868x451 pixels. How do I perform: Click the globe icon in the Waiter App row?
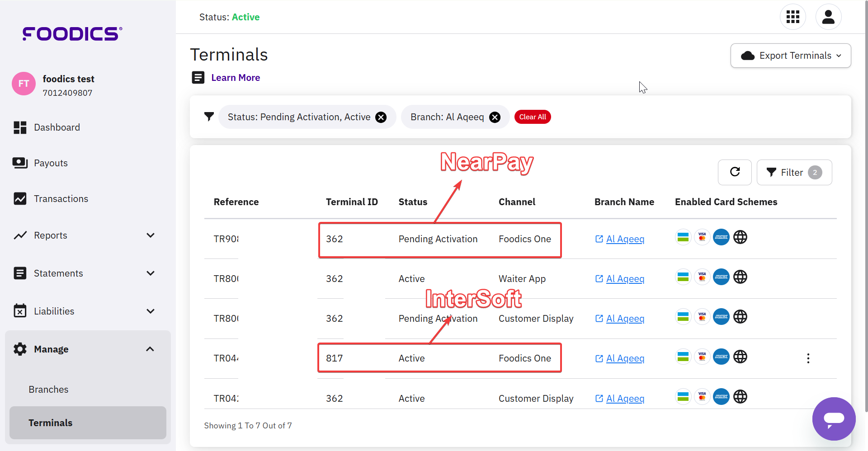pyautogui.click(x=740, y=277)
